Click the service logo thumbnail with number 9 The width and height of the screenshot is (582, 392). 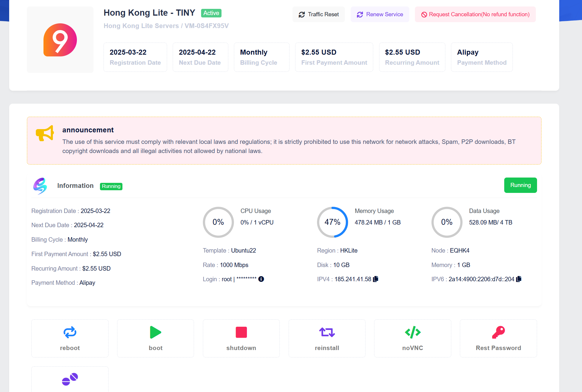[60, 40]
